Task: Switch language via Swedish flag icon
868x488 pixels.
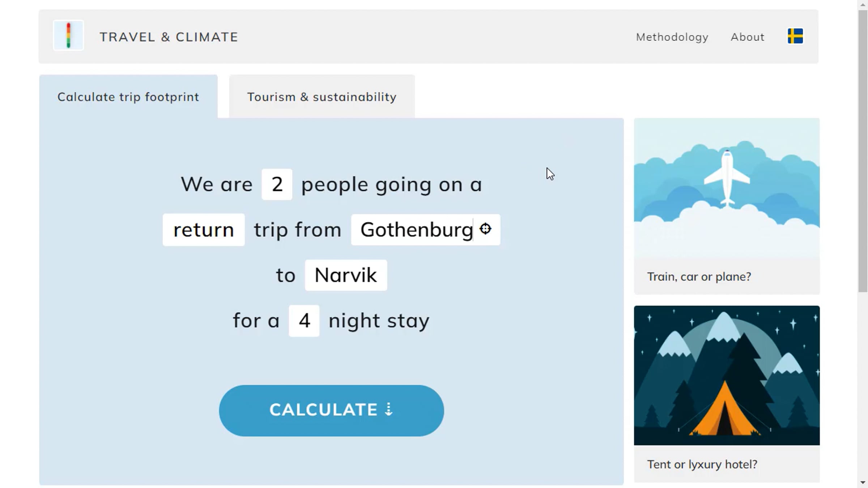Action: 795,36
